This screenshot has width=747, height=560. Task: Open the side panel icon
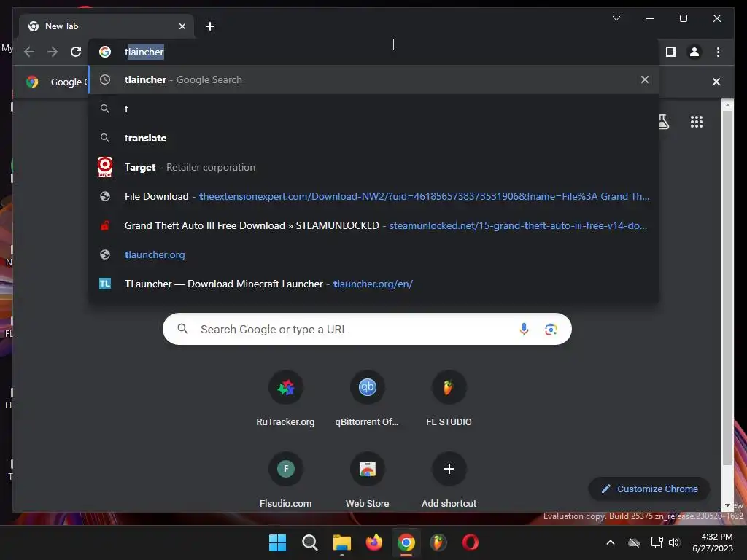click(671, 52)
